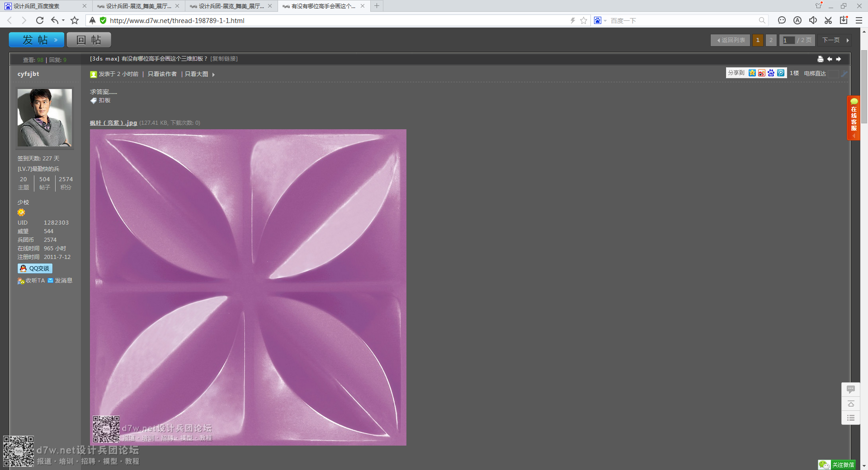This screenshot has width=868, height=470.
Task: Click the floating thread list icon
Action: [850, 418]
